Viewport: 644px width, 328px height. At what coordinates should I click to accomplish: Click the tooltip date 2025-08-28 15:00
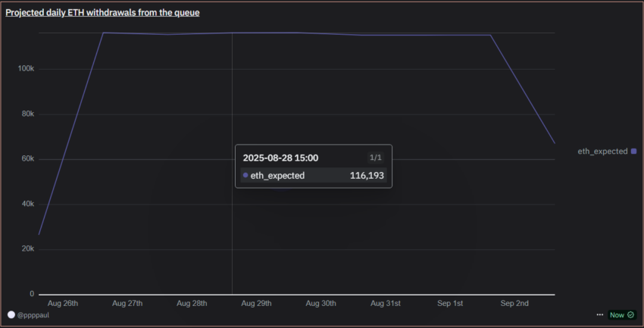tap(280, 158)
